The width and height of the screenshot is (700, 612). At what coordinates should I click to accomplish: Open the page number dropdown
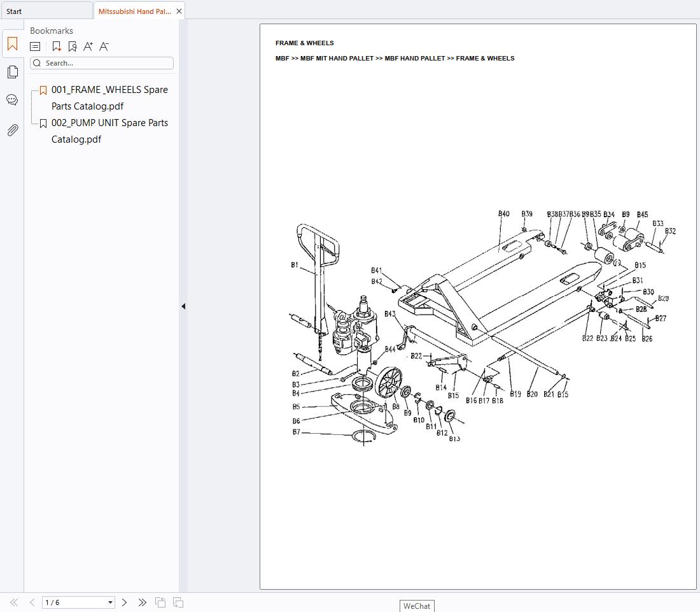(x=110, y=602)
